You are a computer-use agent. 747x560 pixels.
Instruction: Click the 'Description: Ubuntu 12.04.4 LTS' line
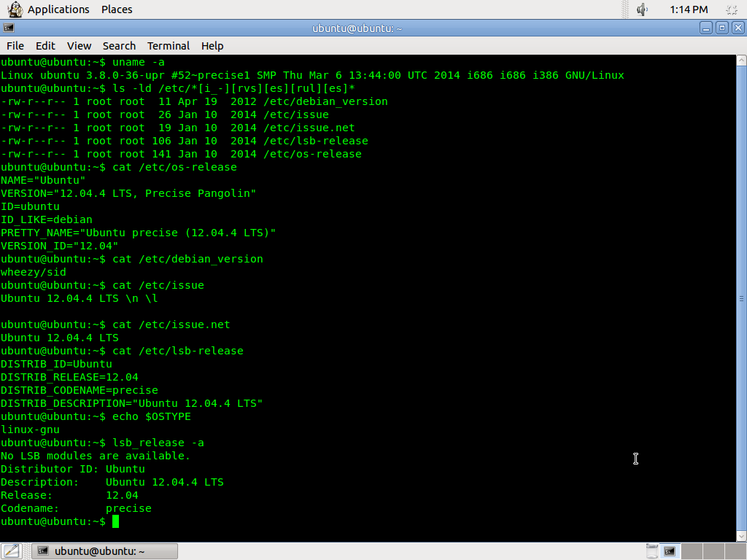(x=112, y=483)
